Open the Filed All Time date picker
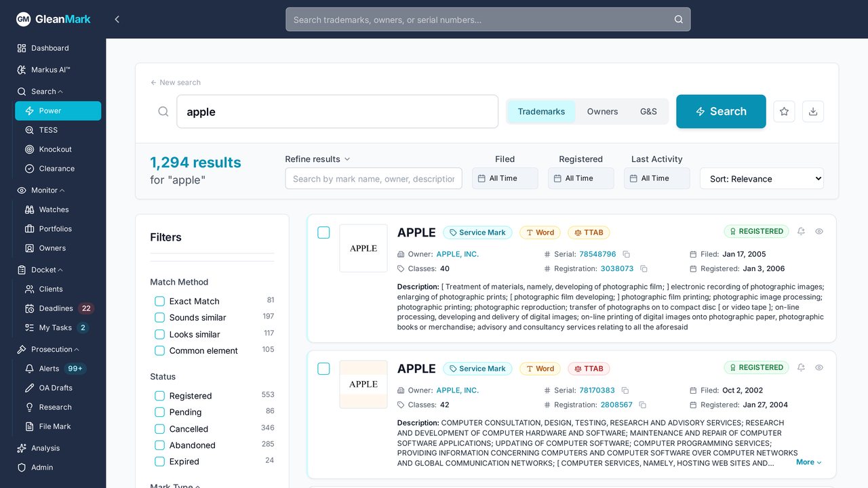Viewport: 868px width, 488px height. [x=505, y=178]
